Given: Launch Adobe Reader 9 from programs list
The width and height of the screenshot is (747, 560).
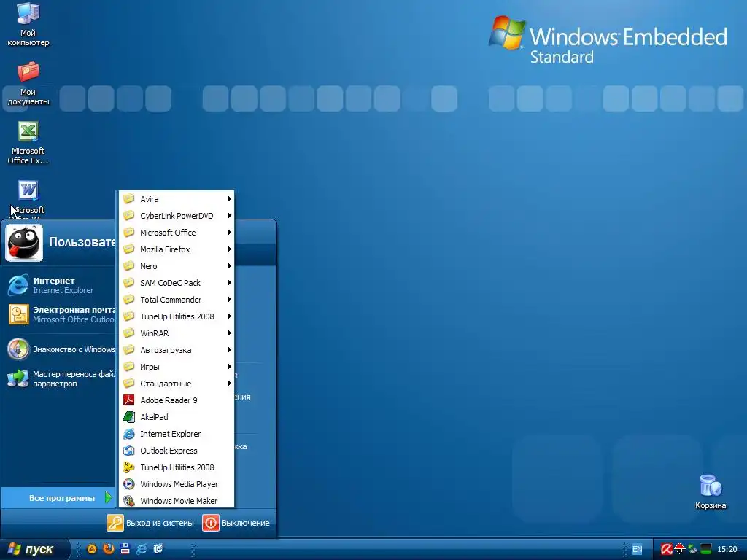Looking at the screenshot, I should tap(177, 400).
